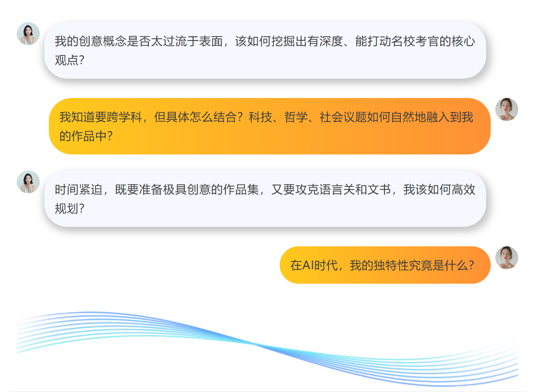Click the word 规划? in the third message
Image resolution: width=535 pixels, height=392 pixels.
(x=69, y=209)
